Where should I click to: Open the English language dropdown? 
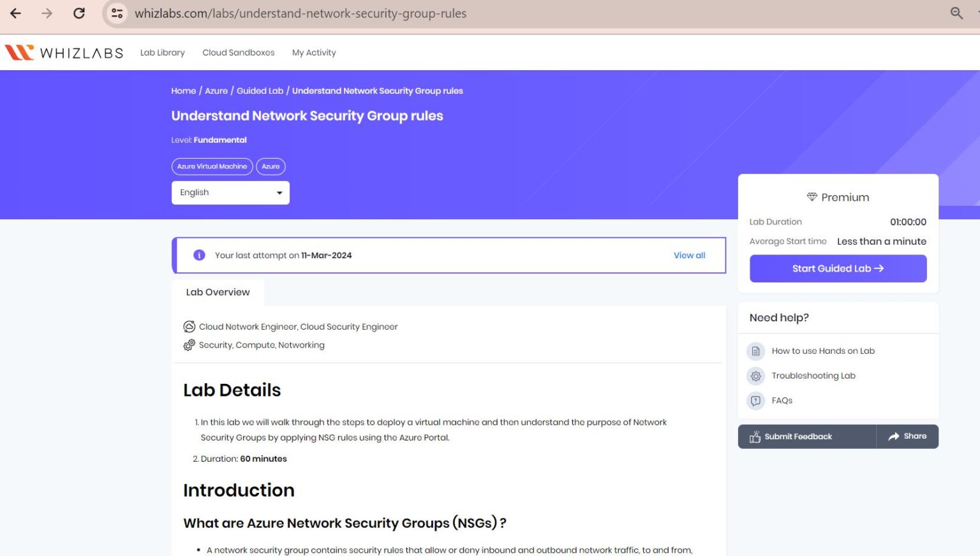click(230, 193)
